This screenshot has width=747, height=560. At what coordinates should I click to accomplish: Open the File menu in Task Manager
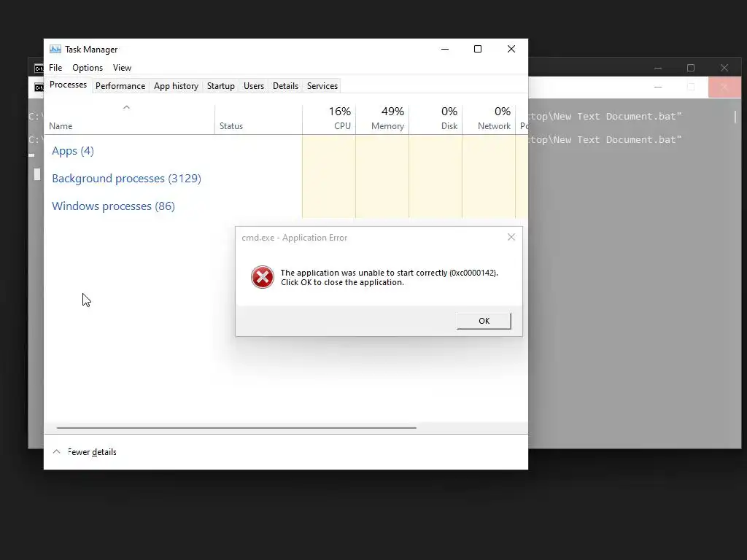coord(55,68)
